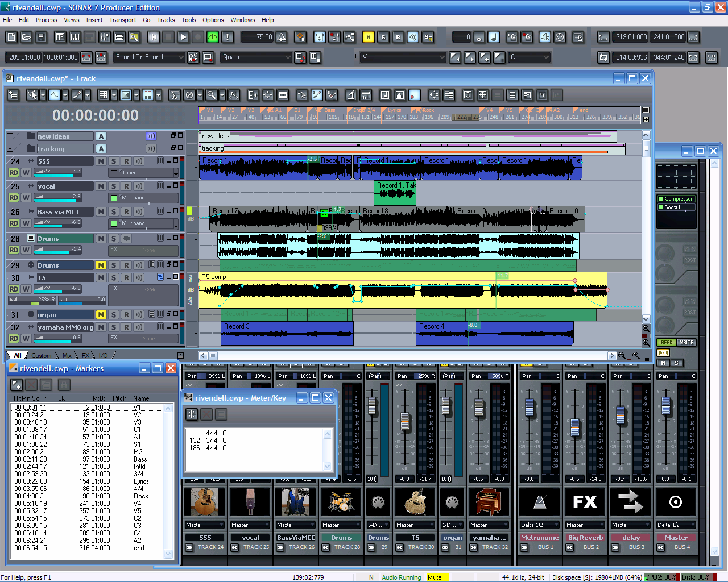This screenshot has height=582, width=728.
Task: Toggle Archive on the new ideas folder
Action: [x=101, y=136]
